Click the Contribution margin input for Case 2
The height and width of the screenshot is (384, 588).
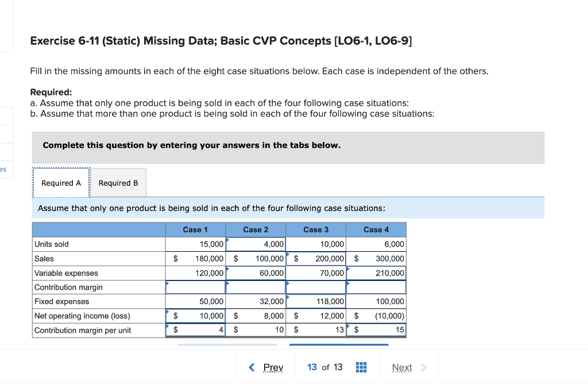[x=256, y=287]
